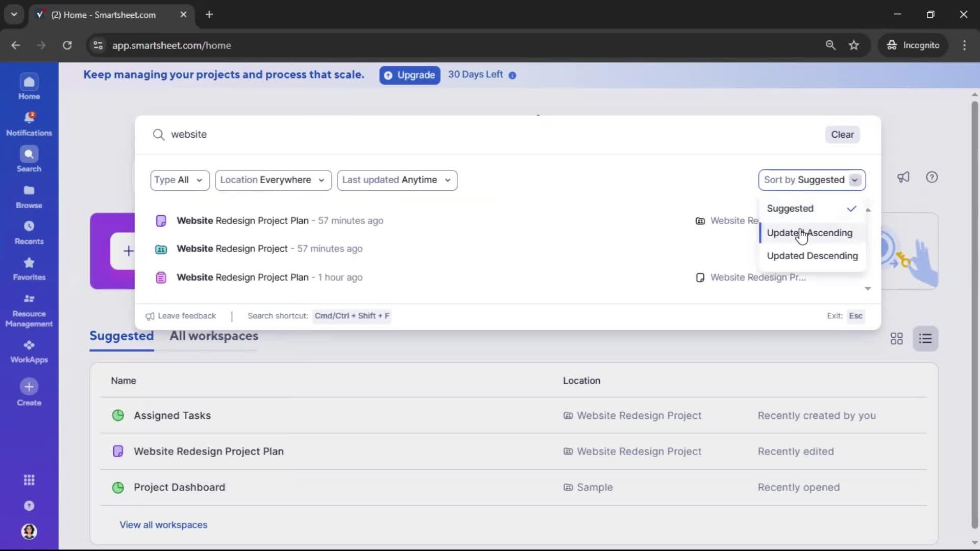Click inside the search input field

click(x=255, y=134)
